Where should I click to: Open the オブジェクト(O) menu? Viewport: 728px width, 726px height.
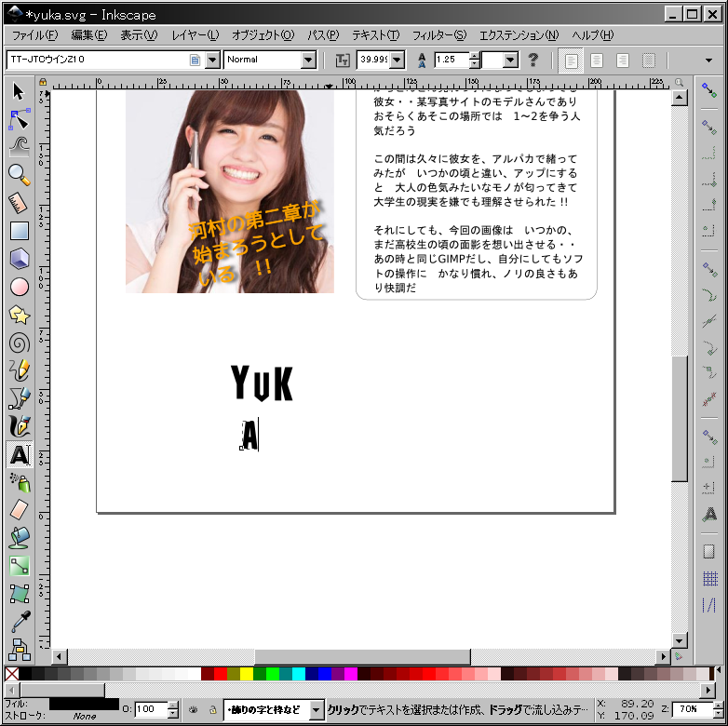coord(263,34)
